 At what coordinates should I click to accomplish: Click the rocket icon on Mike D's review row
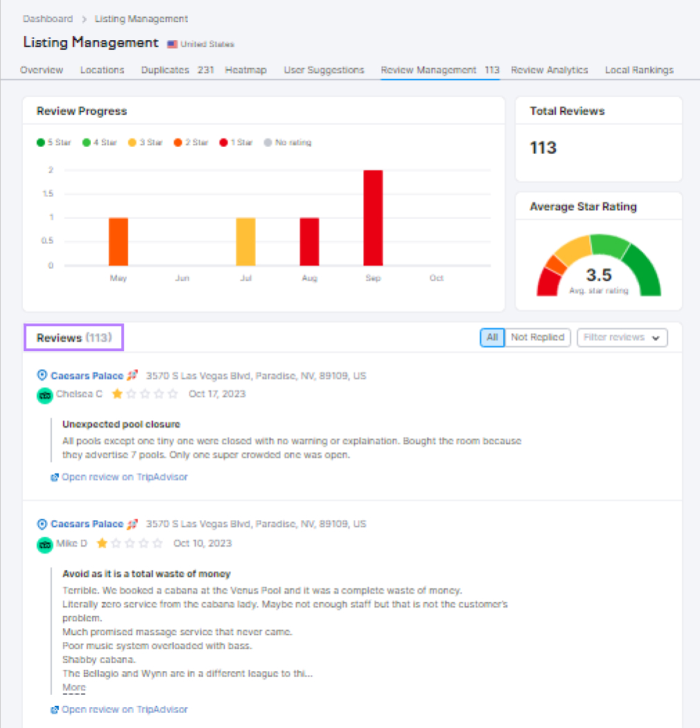point(134,523)
